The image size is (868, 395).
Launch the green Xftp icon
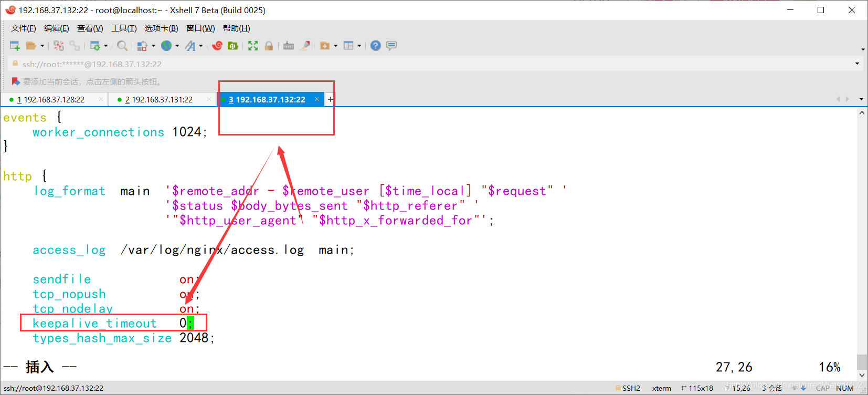233,46
